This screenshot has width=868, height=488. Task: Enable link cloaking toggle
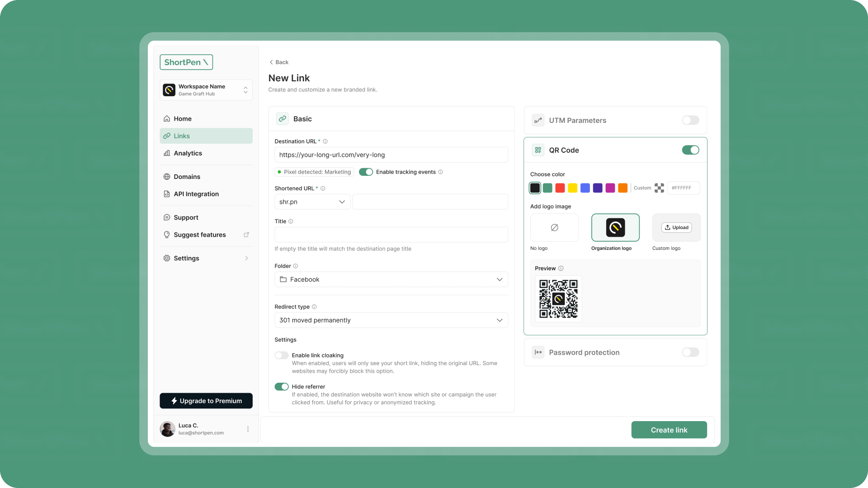282,356
